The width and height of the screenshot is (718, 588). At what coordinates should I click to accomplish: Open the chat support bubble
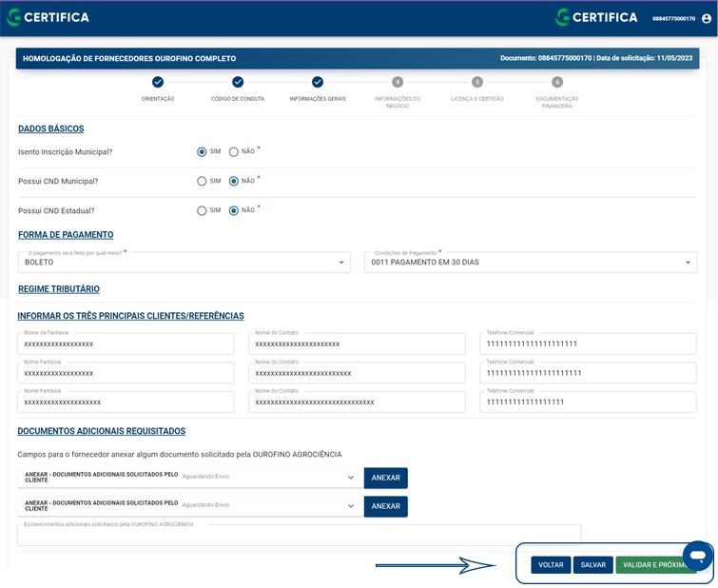(x=697, y=555)
